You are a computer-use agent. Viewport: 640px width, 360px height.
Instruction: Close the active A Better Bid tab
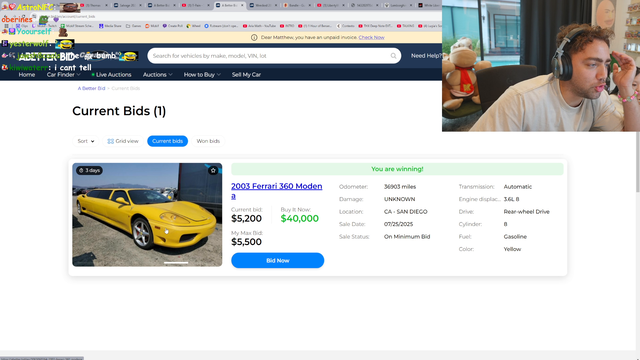click(242, 5)
